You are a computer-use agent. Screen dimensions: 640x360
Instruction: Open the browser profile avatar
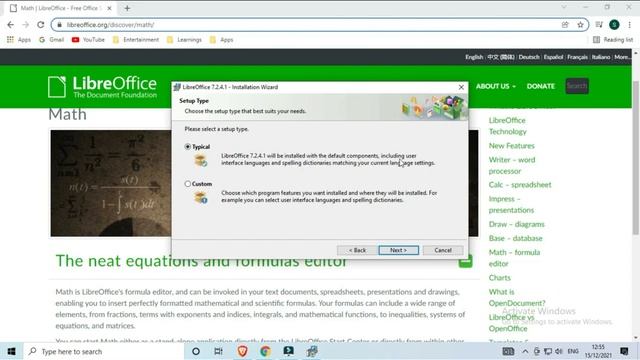[614, 24]
